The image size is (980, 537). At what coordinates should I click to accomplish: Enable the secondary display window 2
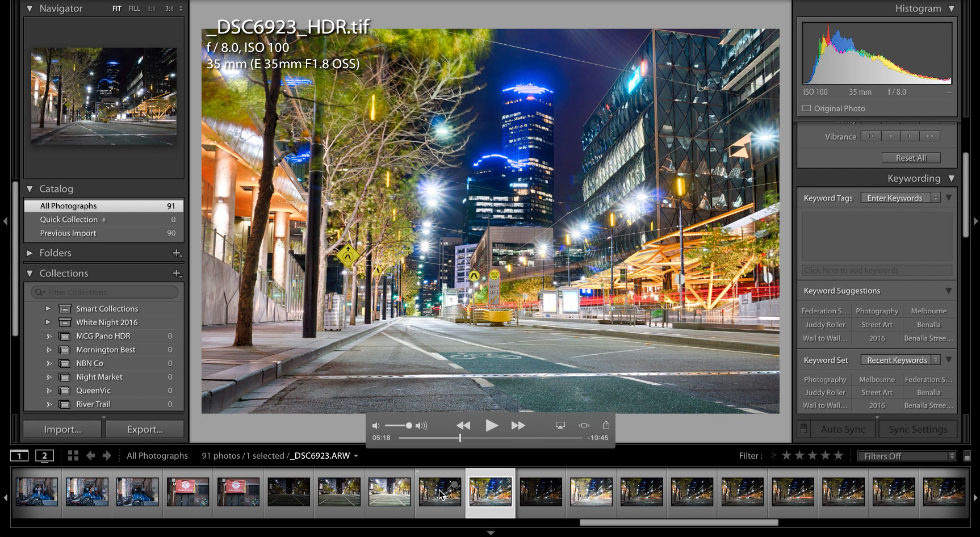[x=43, y=455]
